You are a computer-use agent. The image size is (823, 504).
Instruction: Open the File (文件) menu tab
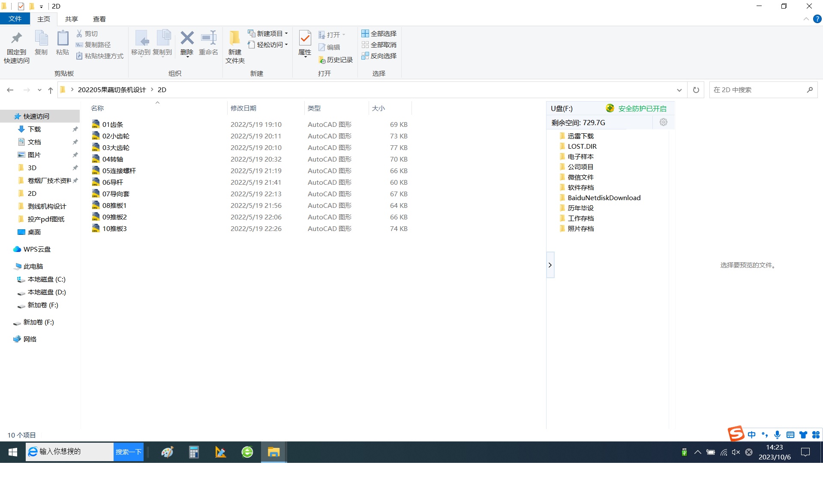(x=15, y=19)
